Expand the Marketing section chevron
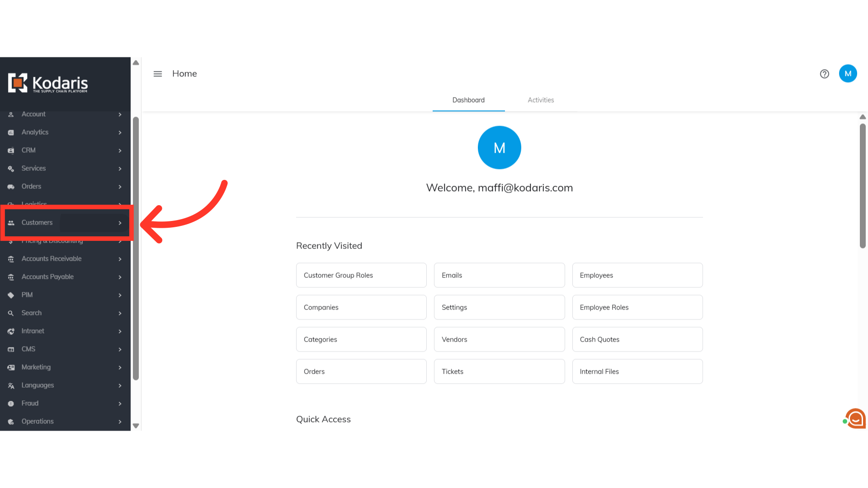 (x=120, y=367)
